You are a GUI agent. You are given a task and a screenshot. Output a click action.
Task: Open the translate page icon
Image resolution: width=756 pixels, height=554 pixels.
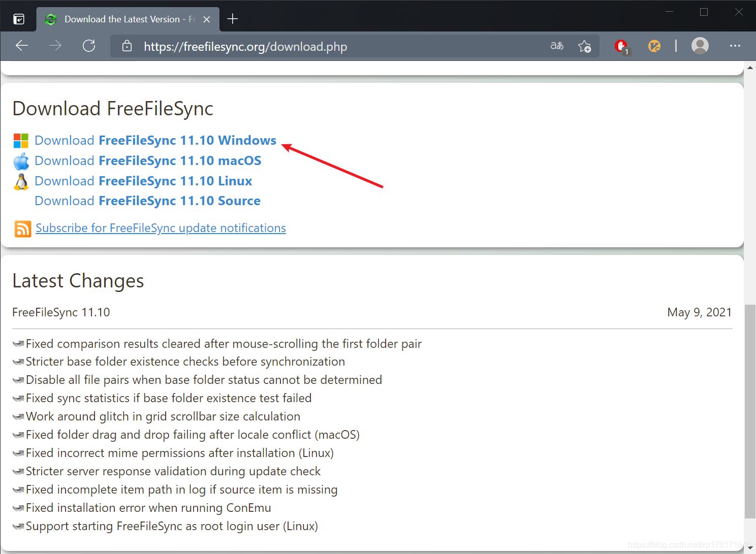click(557, 46)
